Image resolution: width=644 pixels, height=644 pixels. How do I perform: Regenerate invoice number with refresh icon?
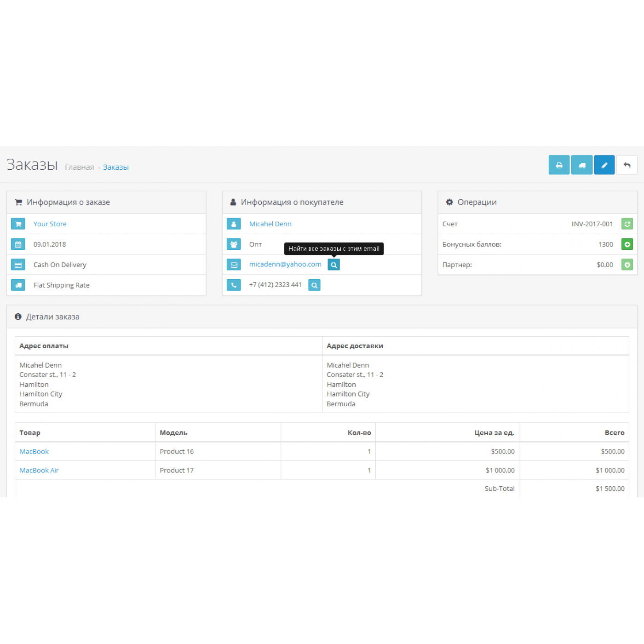(627, 224)
